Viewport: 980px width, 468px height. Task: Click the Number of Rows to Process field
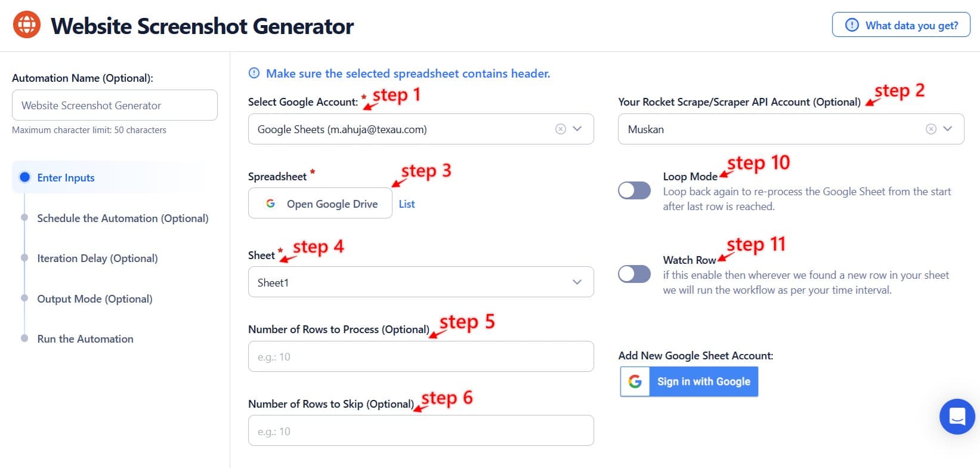coord(421,356)
